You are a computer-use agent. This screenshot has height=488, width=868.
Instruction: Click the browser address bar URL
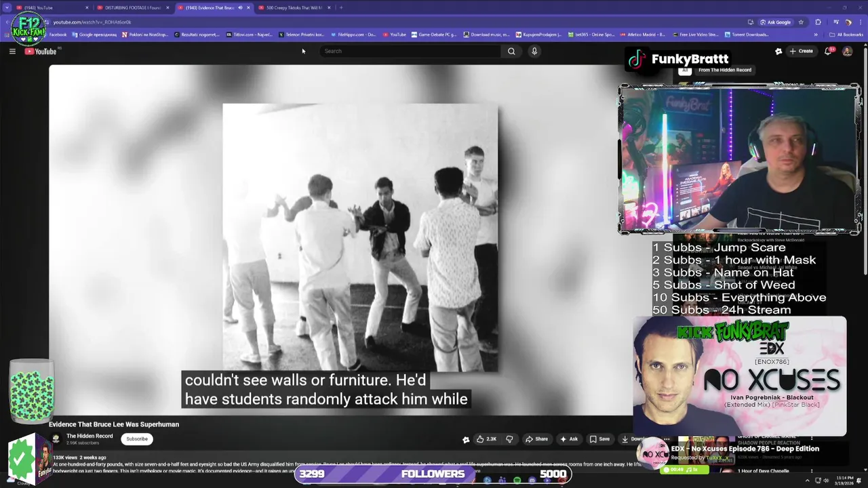[x=92, y=22]
